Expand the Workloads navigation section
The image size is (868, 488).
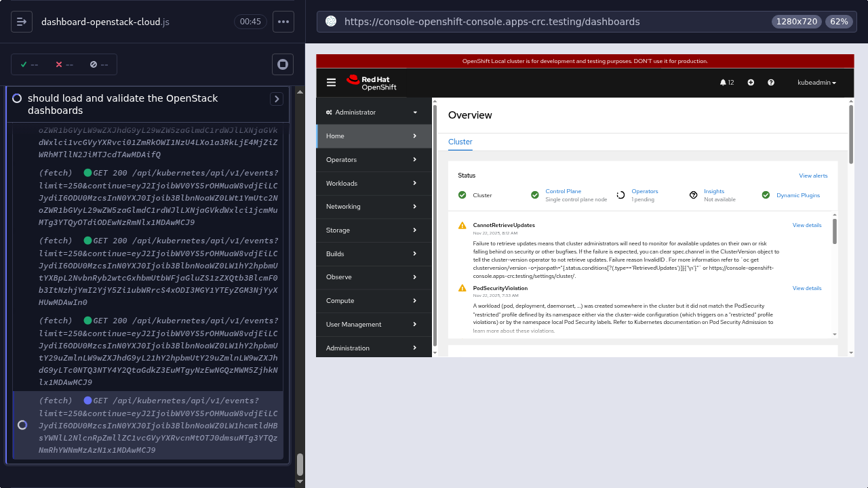click(x=374, y=184)
